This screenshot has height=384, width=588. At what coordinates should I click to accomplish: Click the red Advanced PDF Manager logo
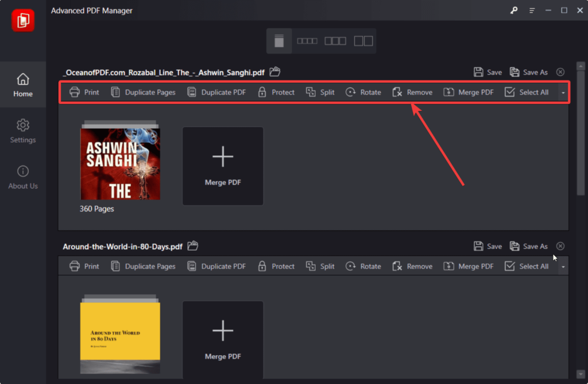(x=23, y=20)
